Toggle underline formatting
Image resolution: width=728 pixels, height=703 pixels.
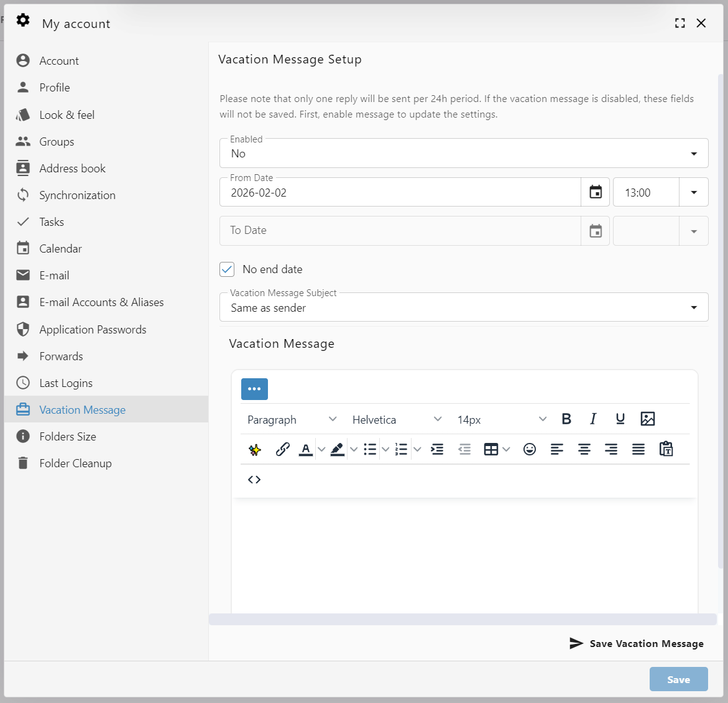[x=620, y=419]
